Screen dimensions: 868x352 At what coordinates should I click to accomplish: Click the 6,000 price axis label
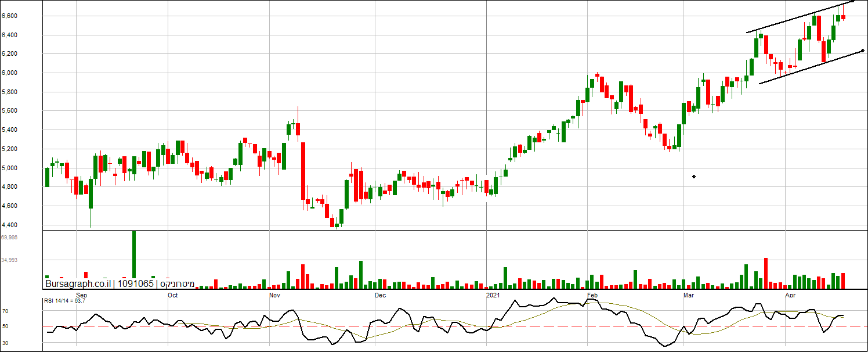pos(9,73)
